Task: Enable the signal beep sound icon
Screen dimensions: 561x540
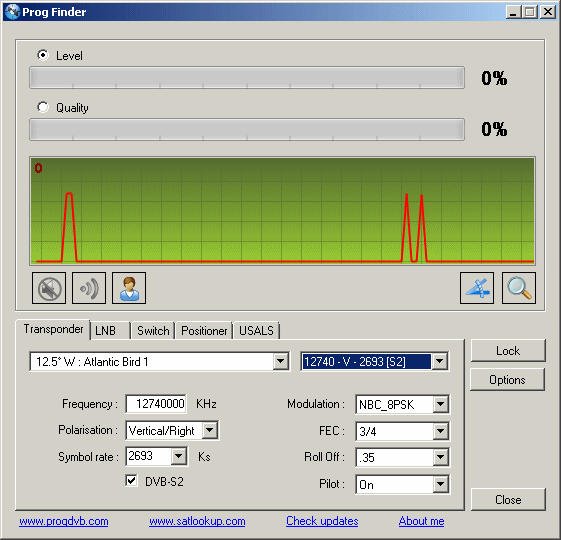Action: point(89,288)
